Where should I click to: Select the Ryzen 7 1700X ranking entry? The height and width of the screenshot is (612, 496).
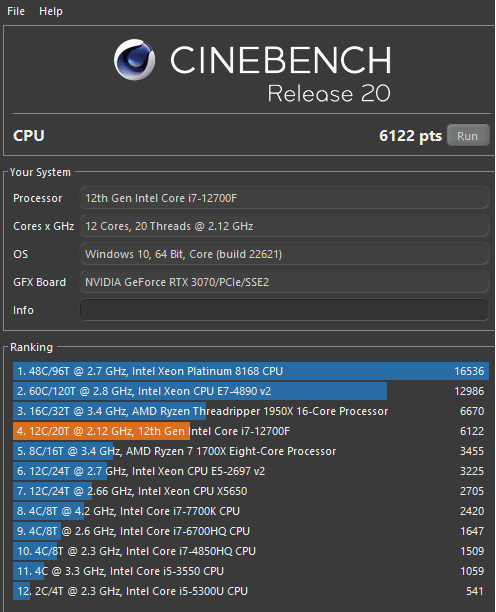click(251, 451)
